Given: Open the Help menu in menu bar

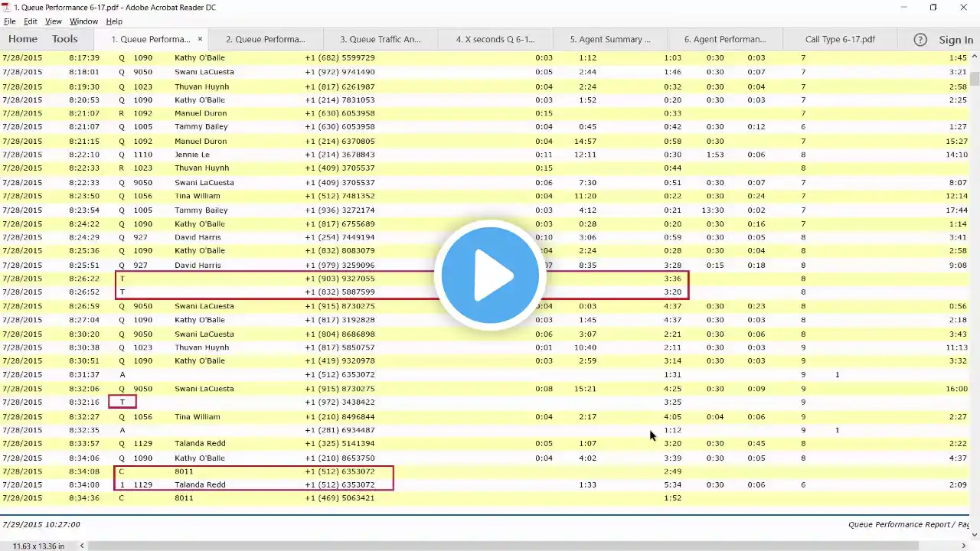Looking at the screenshot, I should point(114,21).
